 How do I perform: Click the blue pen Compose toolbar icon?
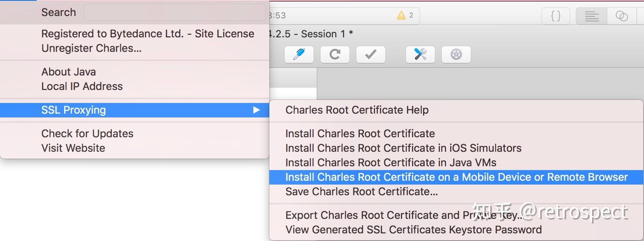click(x=299, y=55)
